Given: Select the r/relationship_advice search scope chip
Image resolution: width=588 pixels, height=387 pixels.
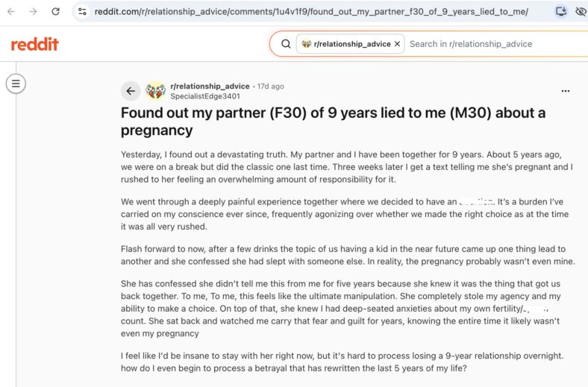Looking at the screenshot, I should tap(350, 44).
